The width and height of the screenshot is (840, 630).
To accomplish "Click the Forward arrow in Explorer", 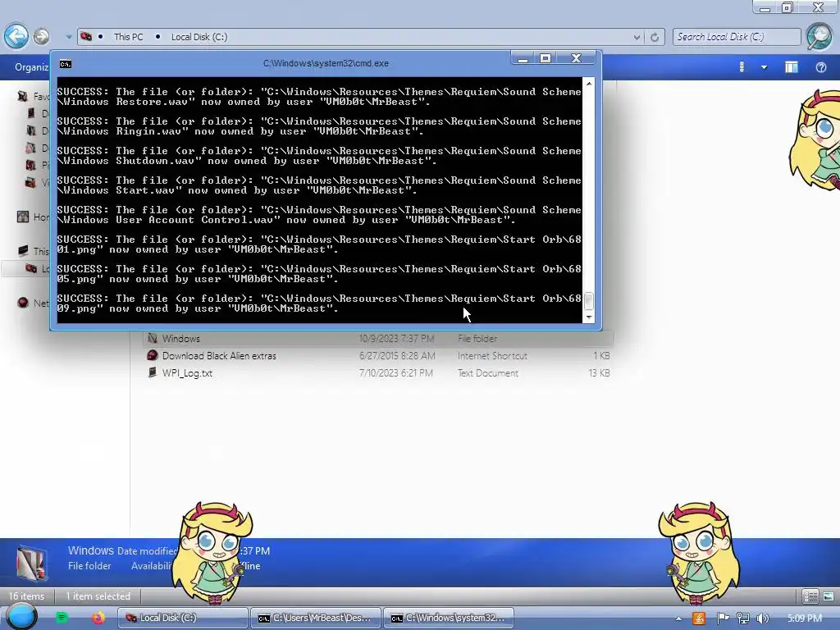I will [x=41, y=36].
